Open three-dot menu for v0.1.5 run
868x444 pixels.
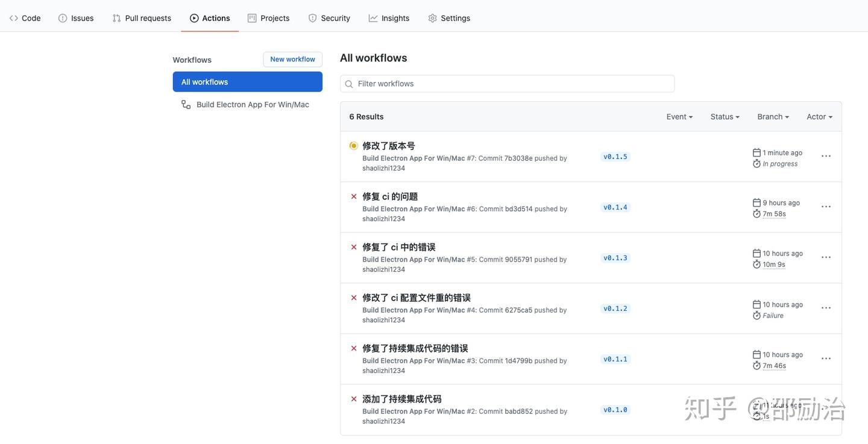tap(826, 156)
